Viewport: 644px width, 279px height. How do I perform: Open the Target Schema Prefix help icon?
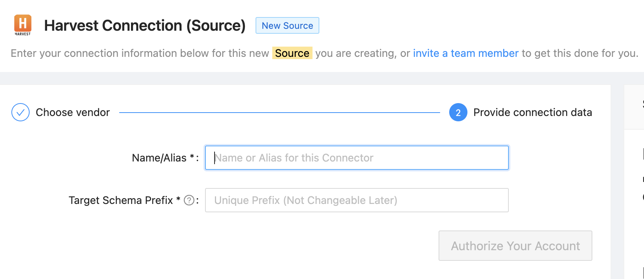(x=189, y=200)
